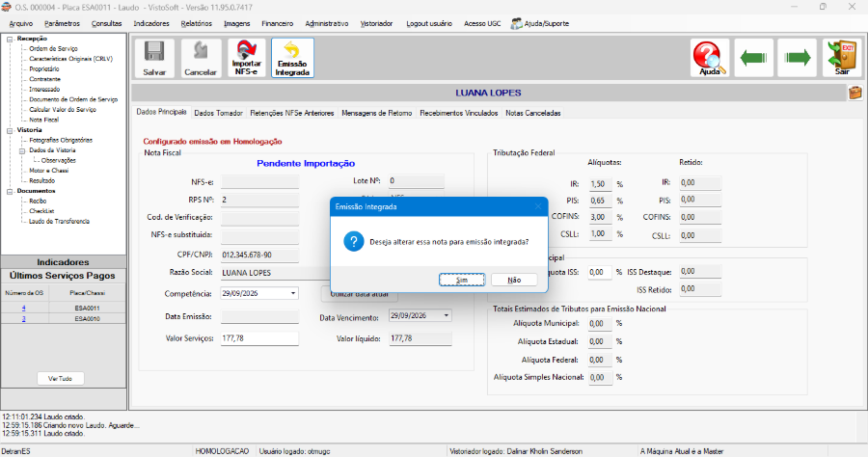Click the COFINS alíquota field
868x457 pixels.
(601, 217)
